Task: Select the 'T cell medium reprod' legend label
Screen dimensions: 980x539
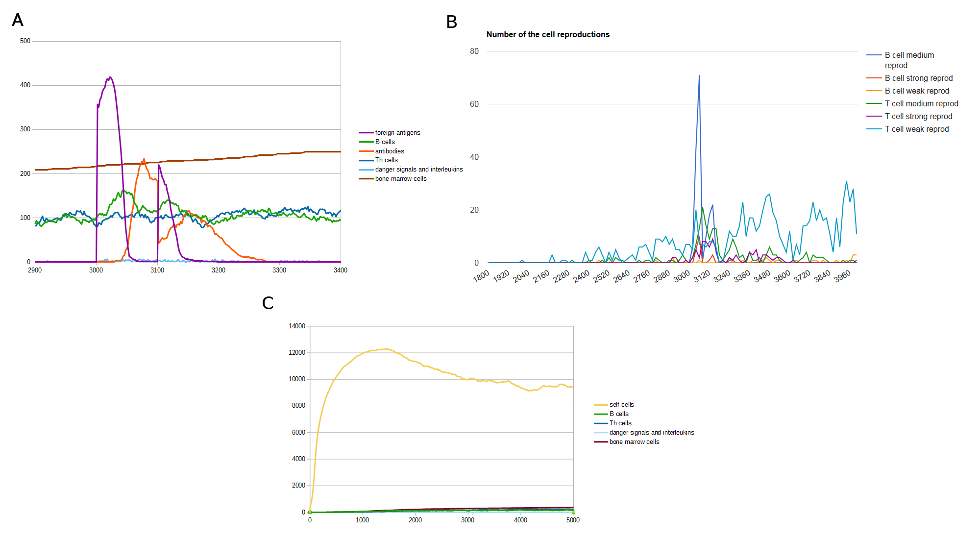Action: pos(921,104)
